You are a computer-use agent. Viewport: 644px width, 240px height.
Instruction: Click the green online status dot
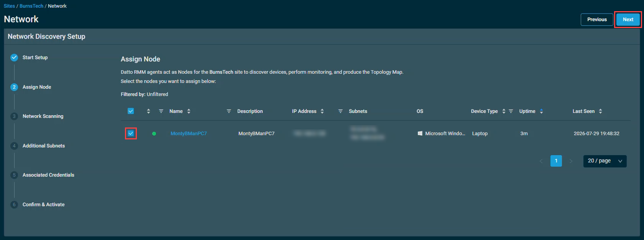click(154, 134)
